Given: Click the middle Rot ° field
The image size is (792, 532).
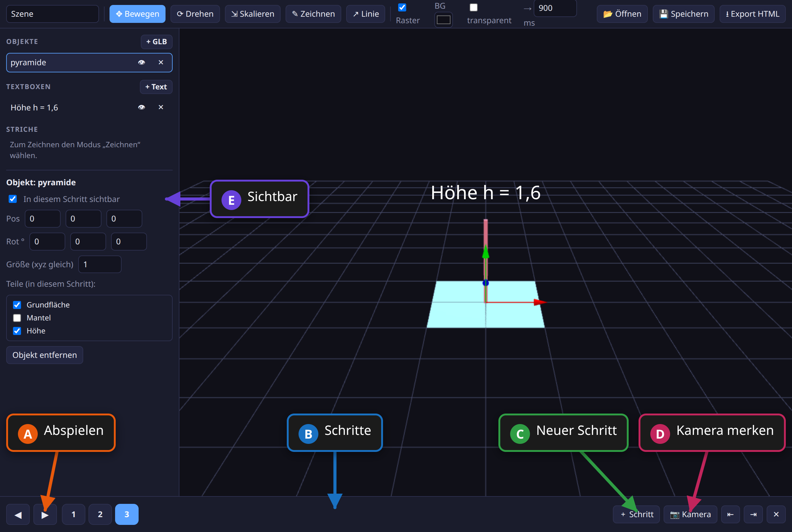Looking at the screenshot, I should pos(88,242).
